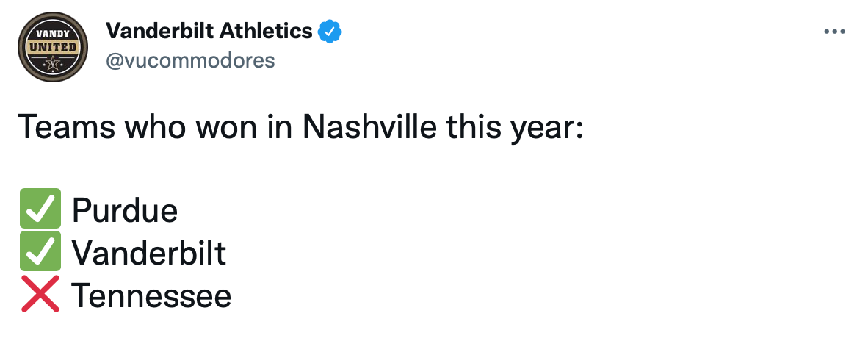The image size is (868, 341).
Task: Click the word Tennessee in the list
Action: (151, 296)
